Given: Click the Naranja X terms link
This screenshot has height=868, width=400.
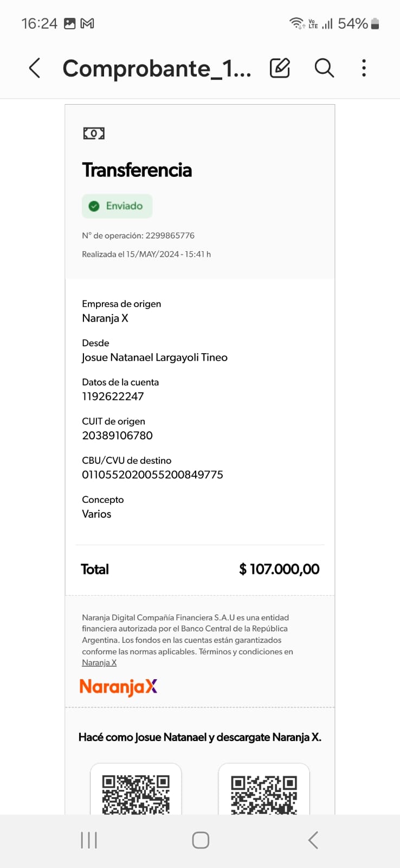Looking at the screenshot, I should point(99,663).
